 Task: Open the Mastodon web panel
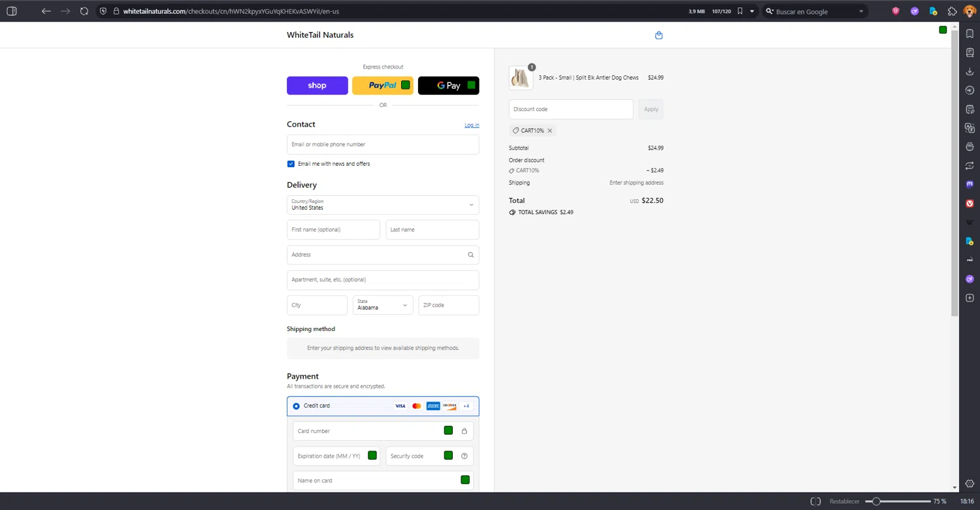[x=970, y=184]
